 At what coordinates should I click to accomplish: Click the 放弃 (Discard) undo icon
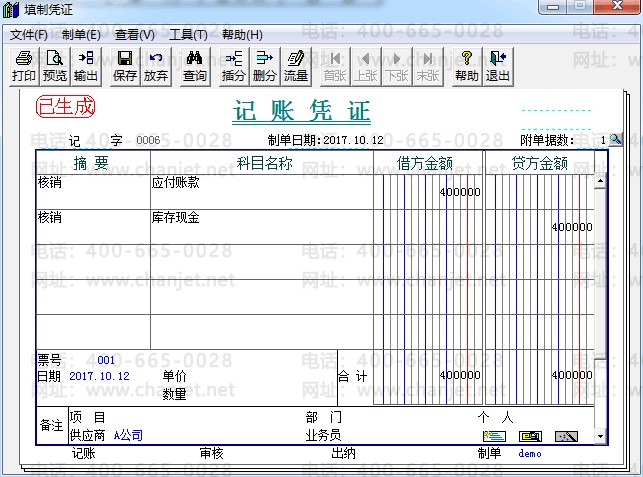click(x=156, y=66)
